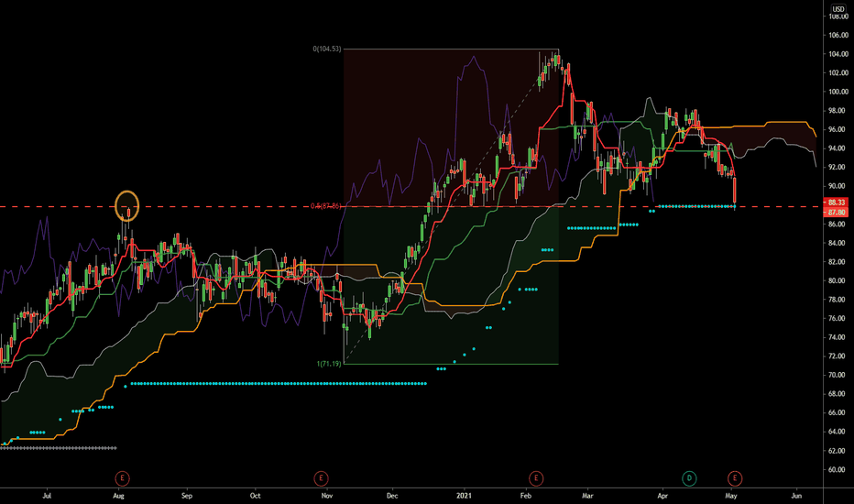Select the orange ellipse drawing on the chart
The height and width of the screenshot is (504, 854).
tap(127, 206)
